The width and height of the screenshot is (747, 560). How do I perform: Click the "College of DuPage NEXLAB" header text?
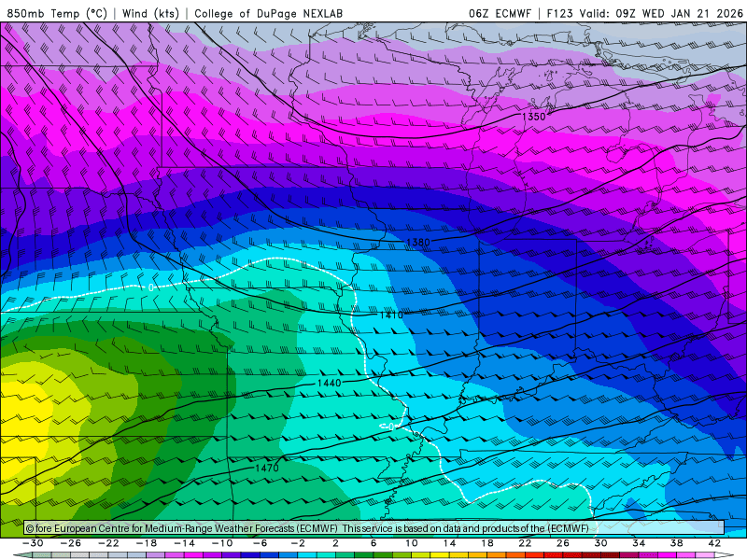pos(268,13)
